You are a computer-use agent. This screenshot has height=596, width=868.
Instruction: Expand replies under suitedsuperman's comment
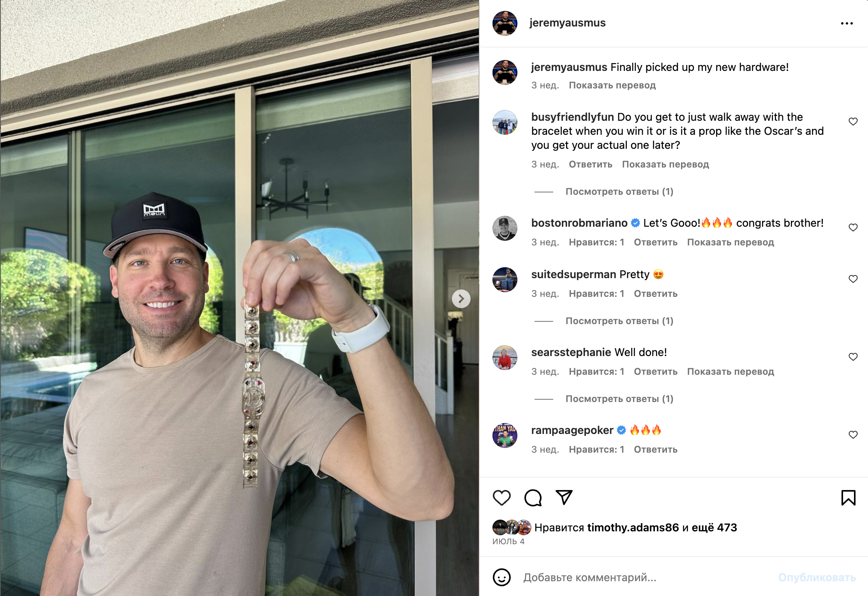tap(619, 321)
